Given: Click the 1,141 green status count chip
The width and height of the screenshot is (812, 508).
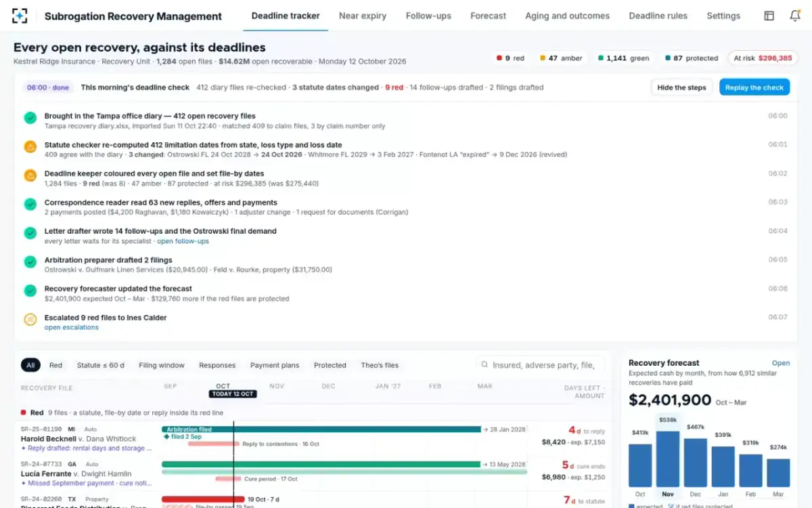Looking at the screenshot, I should (x=623, y=58).
